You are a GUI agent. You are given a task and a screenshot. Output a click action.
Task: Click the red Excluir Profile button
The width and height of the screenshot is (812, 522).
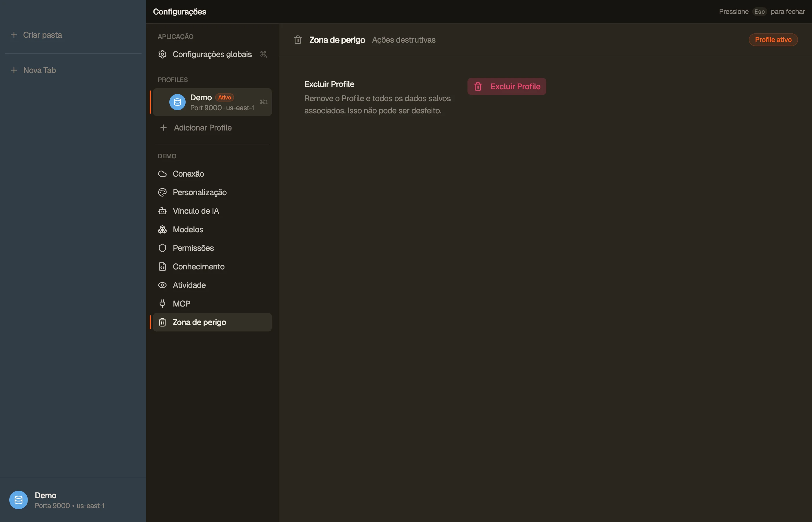(x=507, y=86)
